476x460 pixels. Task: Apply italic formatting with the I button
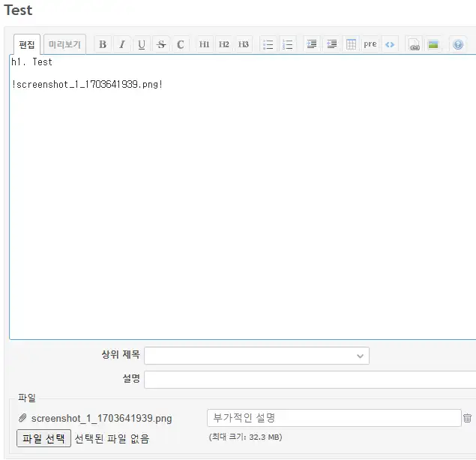122,44
